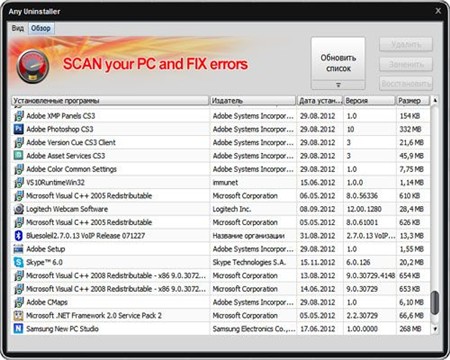Click the date 08.09.2012 cell

317,209
